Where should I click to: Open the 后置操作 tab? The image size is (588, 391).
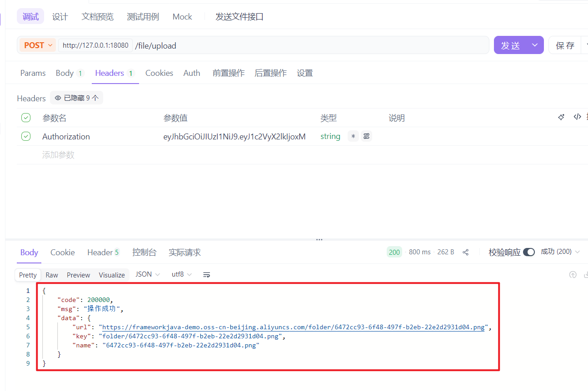pyautogui.click(x=270, y=73)
